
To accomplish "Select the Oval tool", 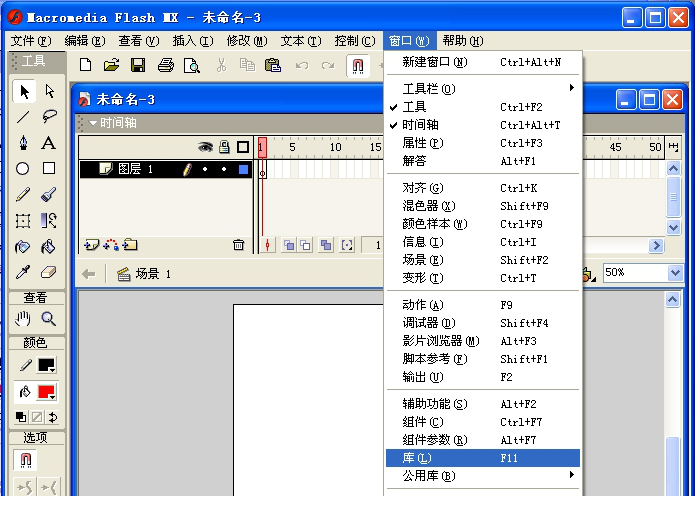I will (x=23, y=168).
